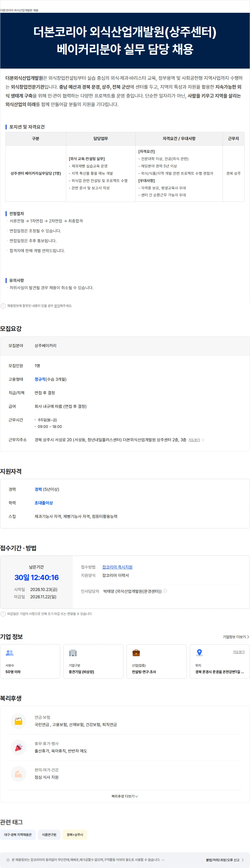Viewport: 250px width, 868px height.
Task: Open 기업정보 더보기 link
Action: pyautogui.click(x=236, y=637)
